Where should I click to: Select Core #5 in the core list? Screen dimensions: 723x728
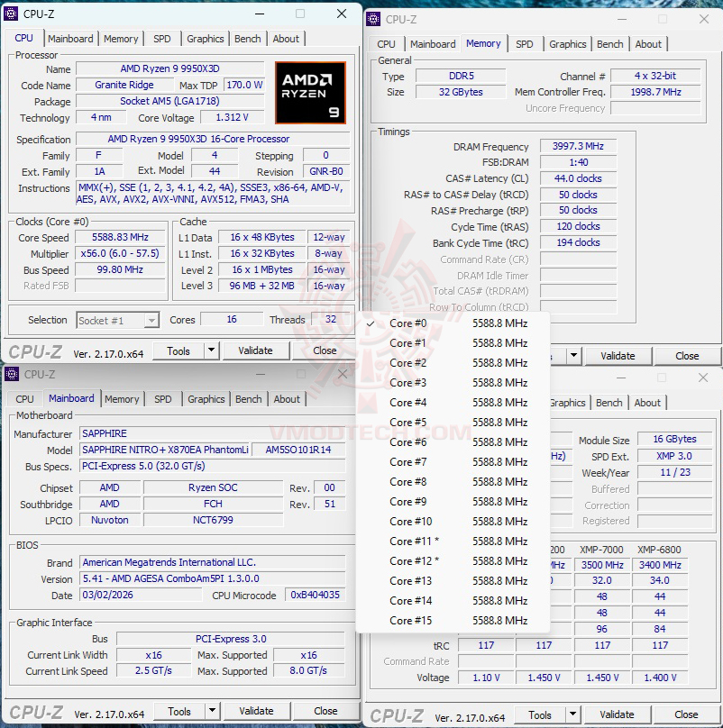(x=453, y=423)
